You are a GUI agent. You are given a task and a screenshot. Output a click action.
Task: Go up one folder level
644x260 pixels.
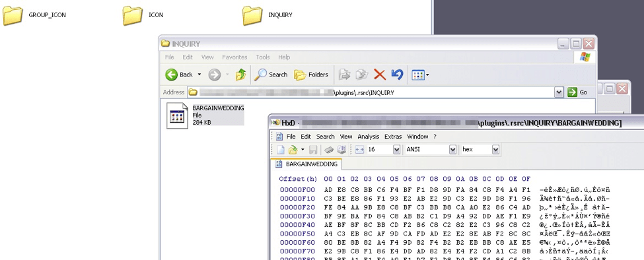pos(240,75)
